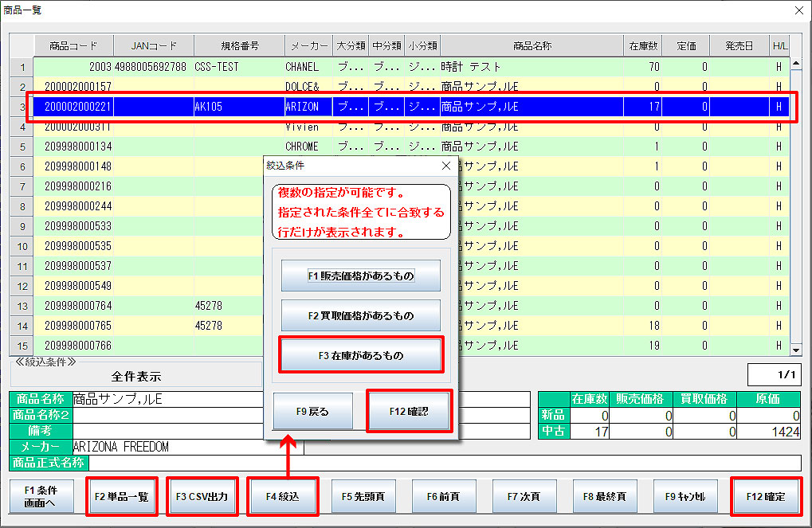
Task: Sort by clicking the 商品コード column header
Action: (73, 45)
